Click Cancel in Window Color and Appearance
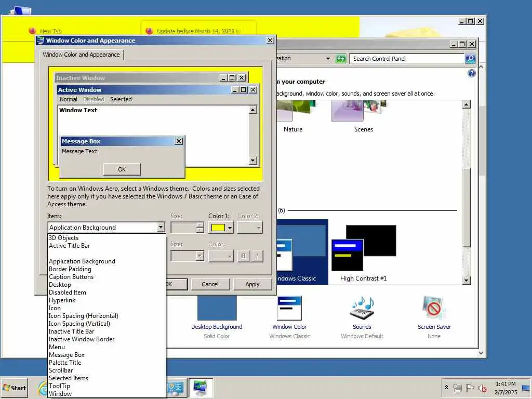This screenshot has height=399, width=532. (210, 284)
